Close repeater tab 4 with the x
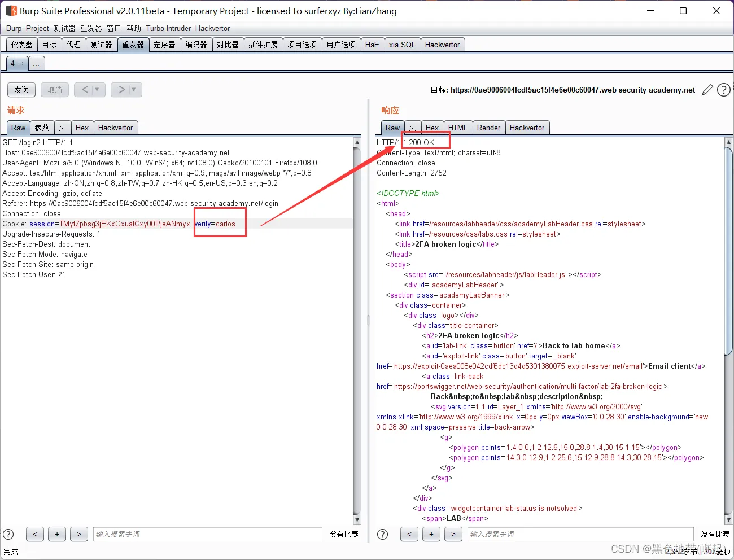Image resolution: width=734 pixels, height=560 pixels. pos(21,64)
